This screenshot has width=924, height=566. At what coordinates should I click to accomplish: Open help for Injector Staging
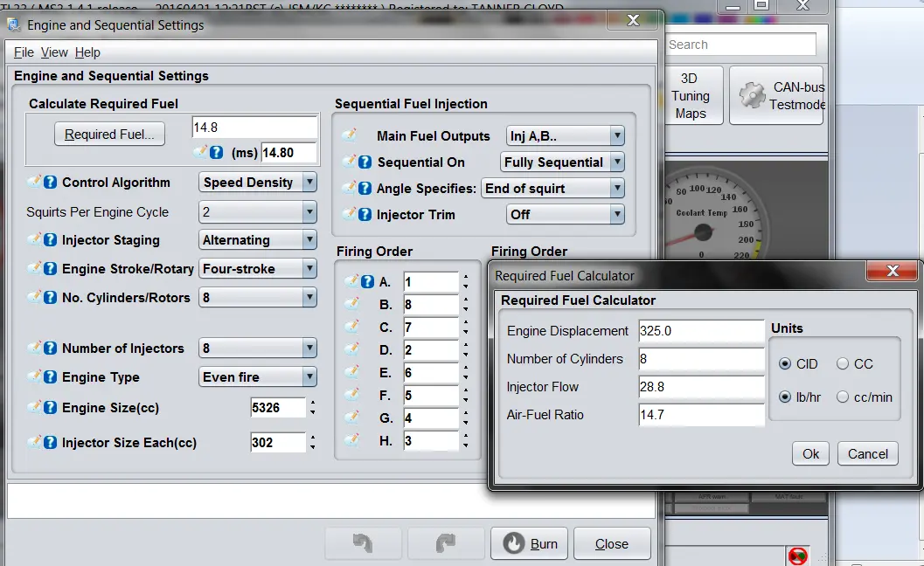pyautogui.click(x=50, y=240)
